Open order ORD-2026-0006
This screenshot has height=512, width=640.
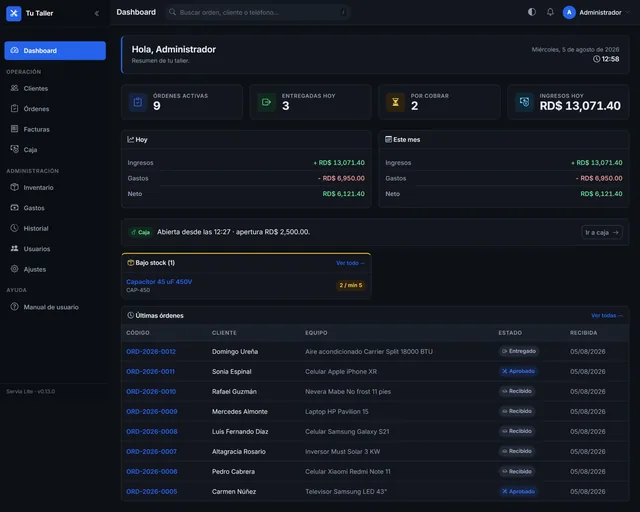[152, 472]
